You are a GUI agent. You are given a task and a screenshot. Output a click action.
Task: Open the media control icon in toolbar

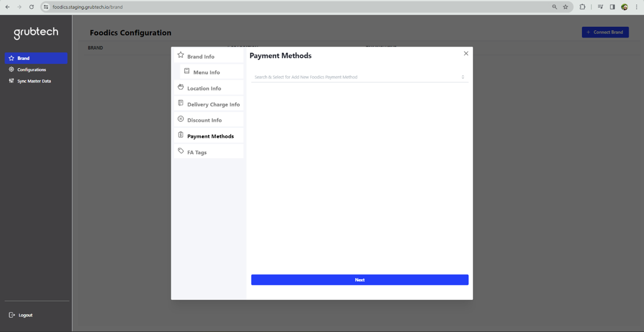600,7
